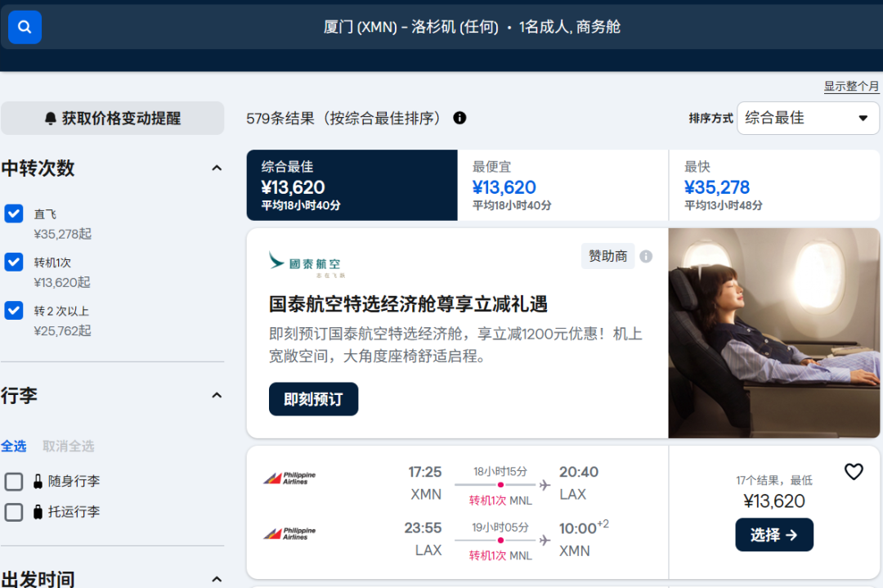Click the 即刻预订 button
The width and height of the screenshot is (883, 588).
click(x=313, y=399)
